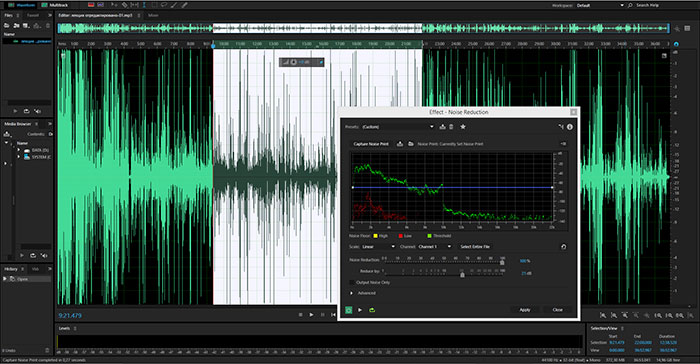Click the Media Browser preview play button
700x364 pixels.
coord(22,255)
